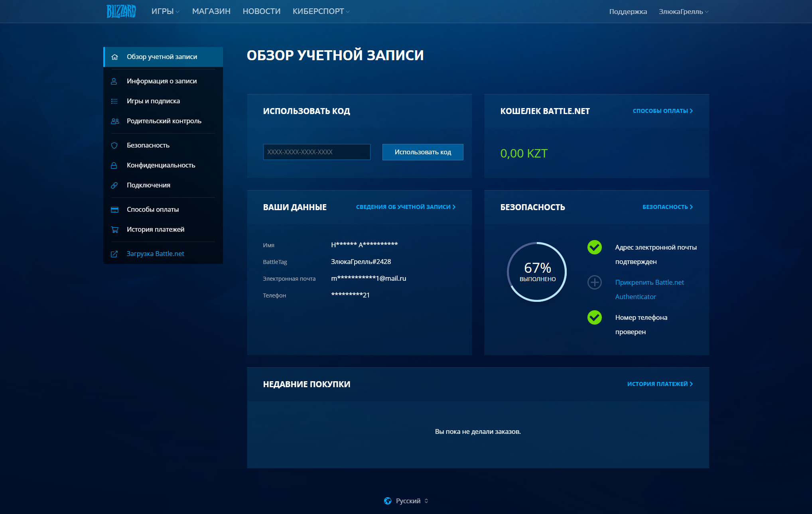The height and width of the screenshot is (514, 812).
Task: Open ИСТОРИЯ ПЛАТЕЖЕЙ link in purchases card
Action: pos(660,384)
